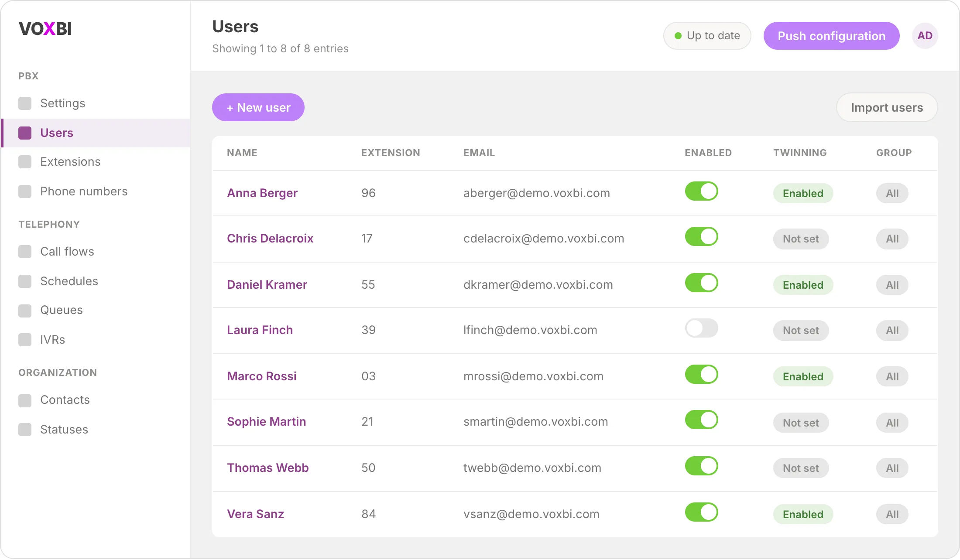Turn off Daniel Kramer's enabled switch
The image size is (960, 560).
point(701,283)
